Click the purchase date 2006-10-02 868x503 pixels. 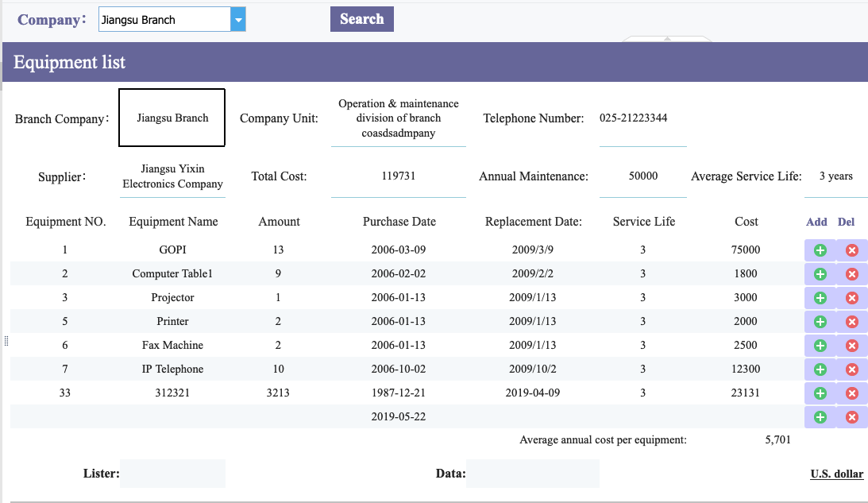399,369
